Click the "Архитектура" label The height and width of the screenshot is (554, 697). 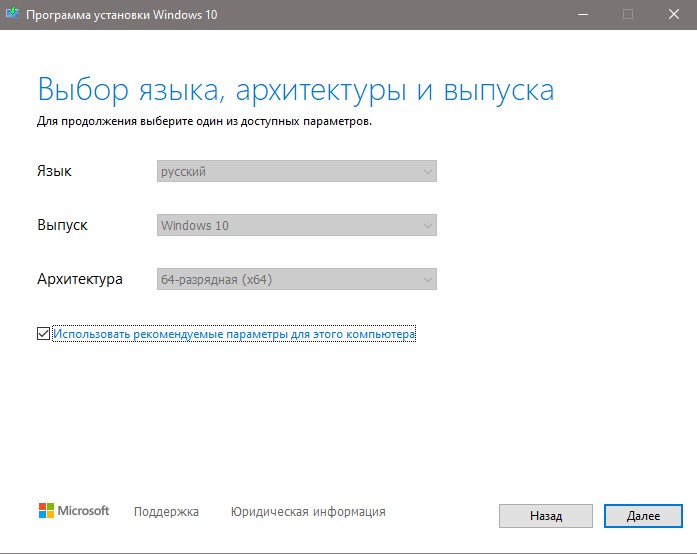(x=80, y=279)
